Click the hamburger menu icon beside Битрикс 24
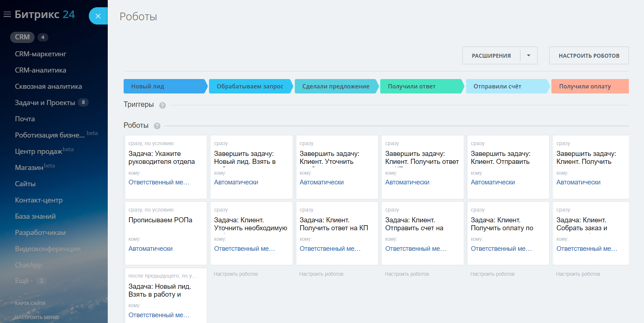Viewport: 644px width, 323px height. pos(7,14)
